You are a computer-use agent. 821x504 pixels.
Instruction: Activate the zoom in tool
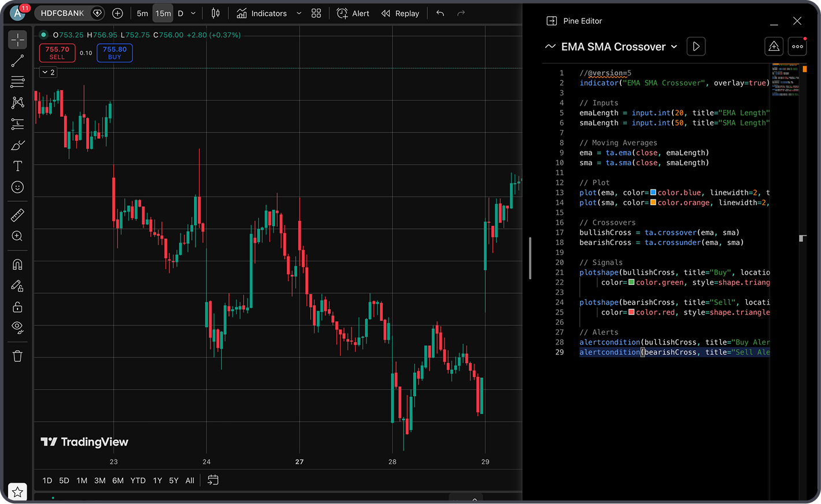[x=18, y=236]
